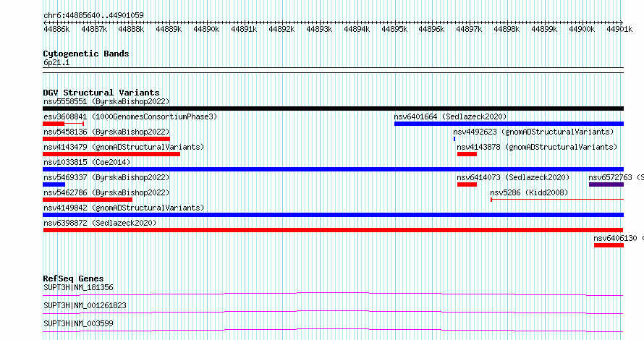Open nsv4149842 (gnomADStructuralVariants) label
This screenshot has width=644, height=340.
(124, 208)
